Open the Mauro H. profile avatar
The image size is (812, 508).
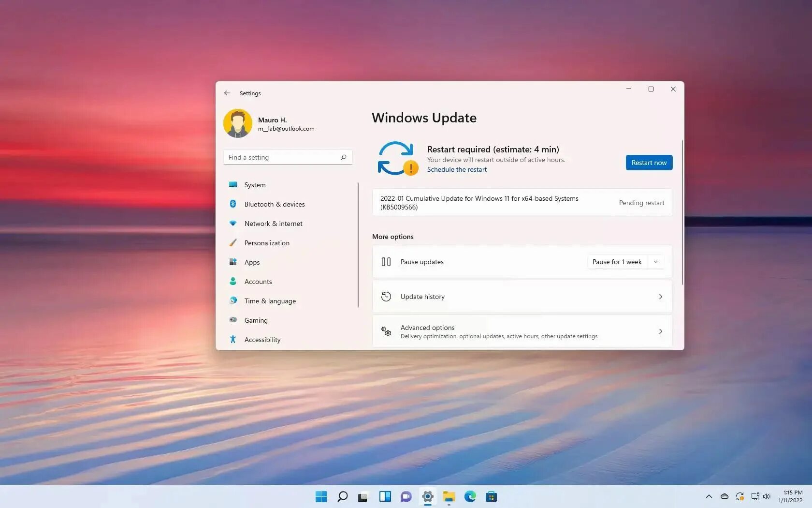click(238, 123)
